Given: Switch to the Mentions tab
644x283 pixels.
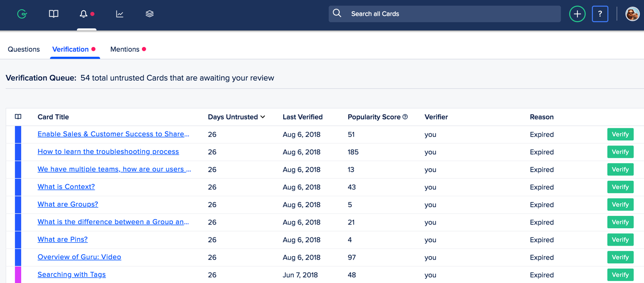Looking at the screenshot, I should coord(125,49).
